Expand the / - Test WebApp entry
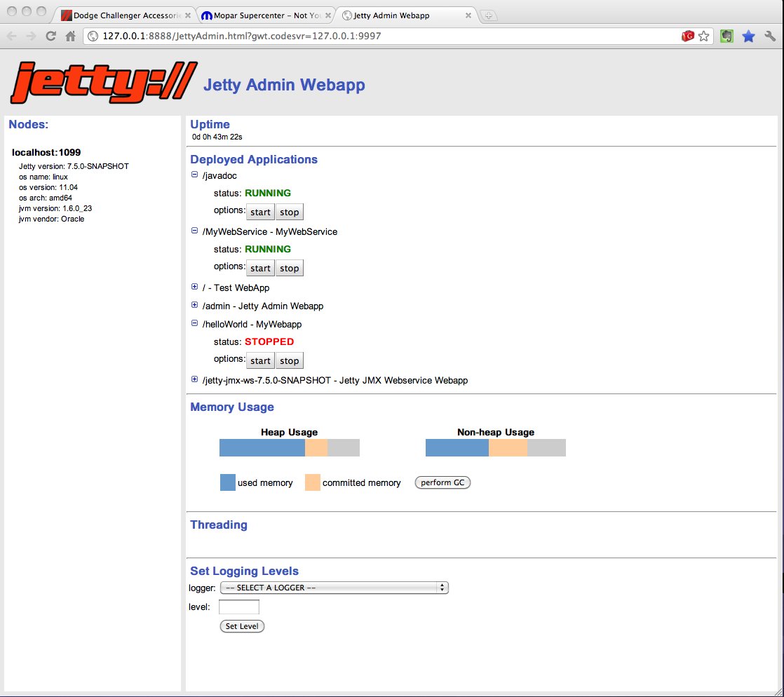 (194, 287)
